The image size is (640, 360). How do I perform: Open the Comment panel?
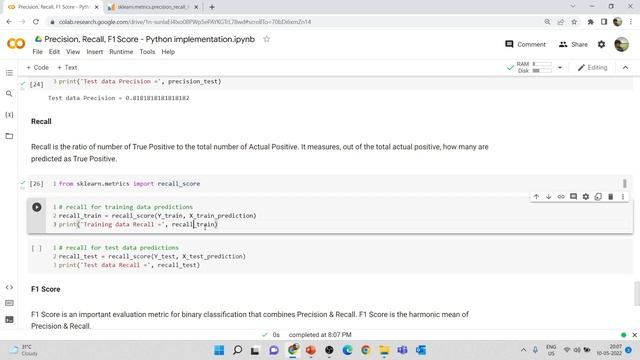(525, 44)
